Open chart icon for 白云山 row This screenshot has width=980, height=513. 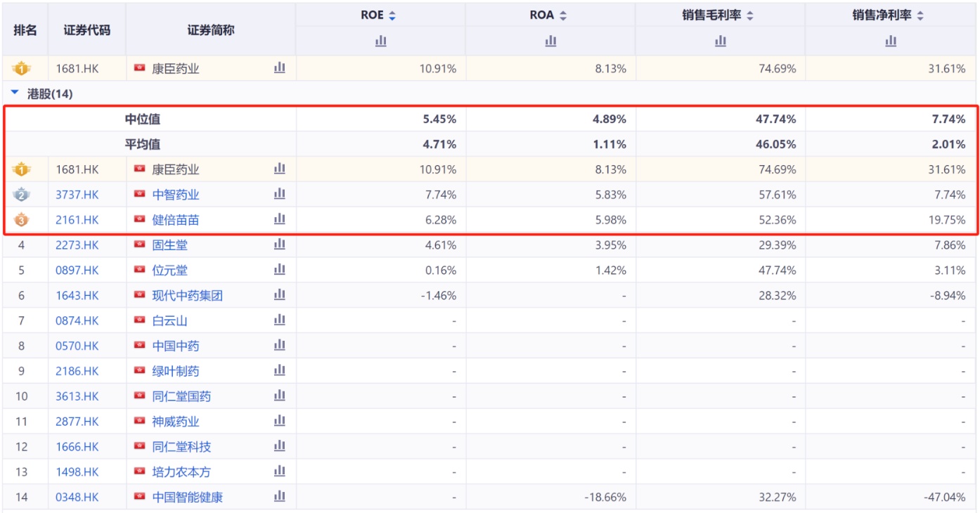coord(280,320)
